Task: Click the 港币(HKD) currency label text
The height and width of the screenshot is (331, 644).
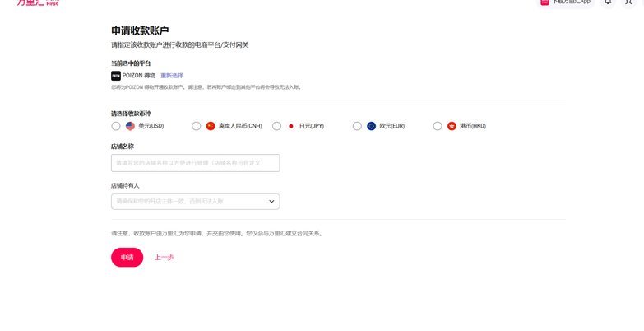Action: click(473, 126)
